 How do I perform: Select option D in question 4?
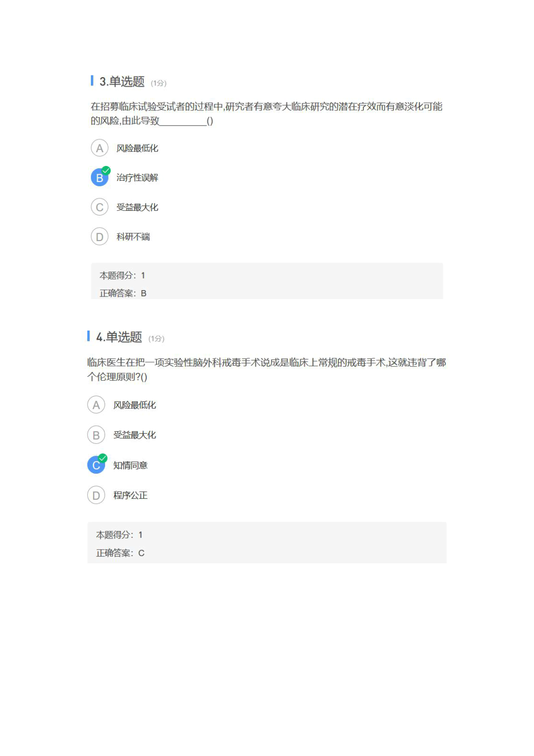pyautogui.click(x=96, y=496)
